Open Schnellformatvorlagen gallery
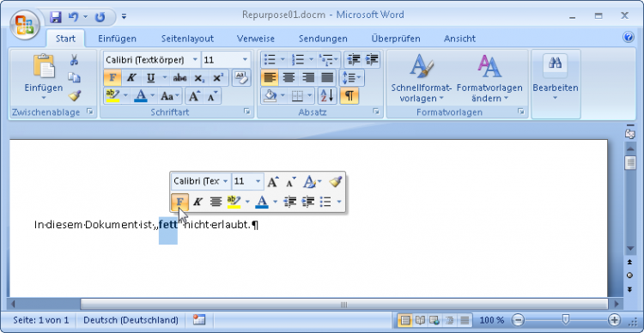The height and width of the screenshot is (333, 644). tap(422, 78)
